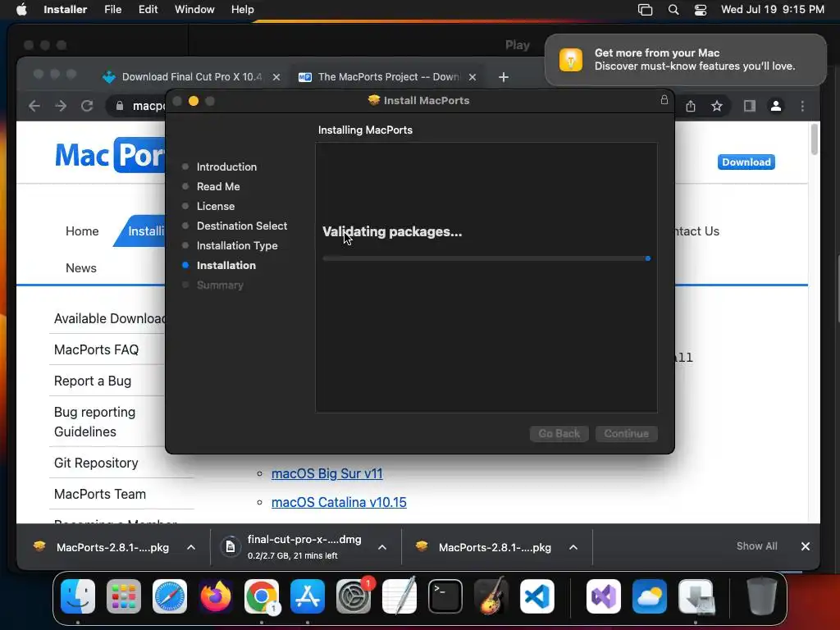Open the Weather app in Dock

pos(650,596)
